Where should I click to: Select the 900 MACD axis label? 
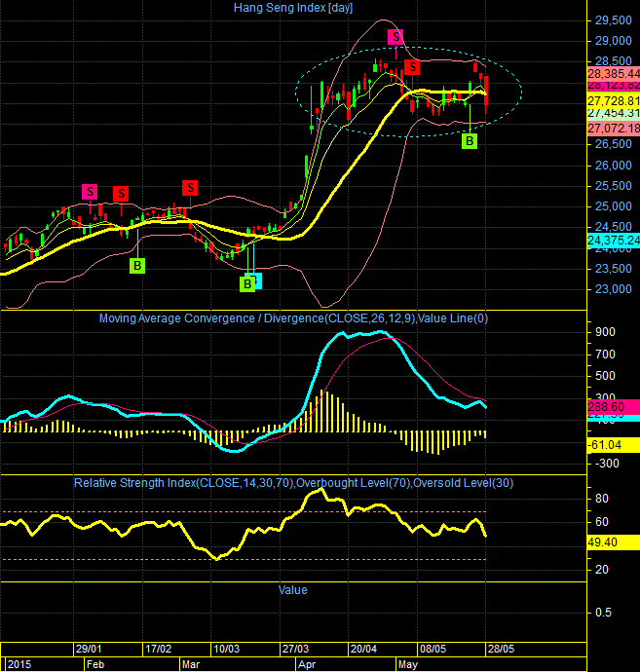pos(605,332)
